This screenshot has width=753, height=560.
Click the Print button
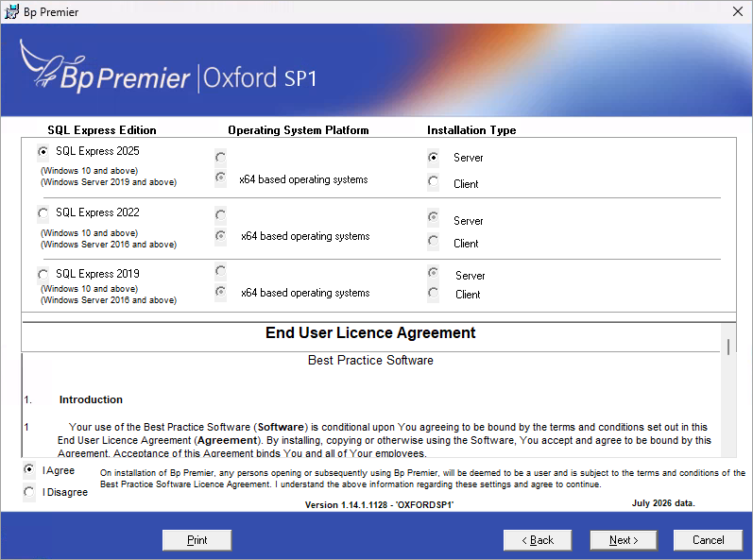[x=197, y=540]
